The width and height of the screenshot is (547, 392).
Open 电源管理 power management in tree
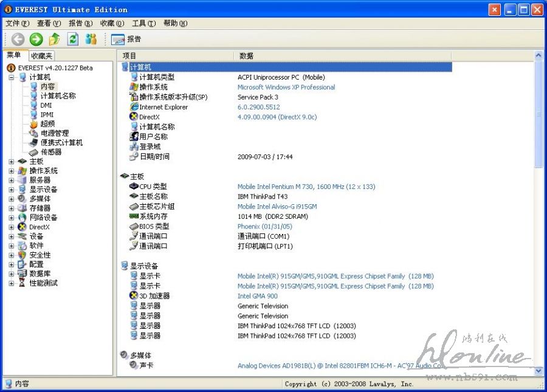54,133
